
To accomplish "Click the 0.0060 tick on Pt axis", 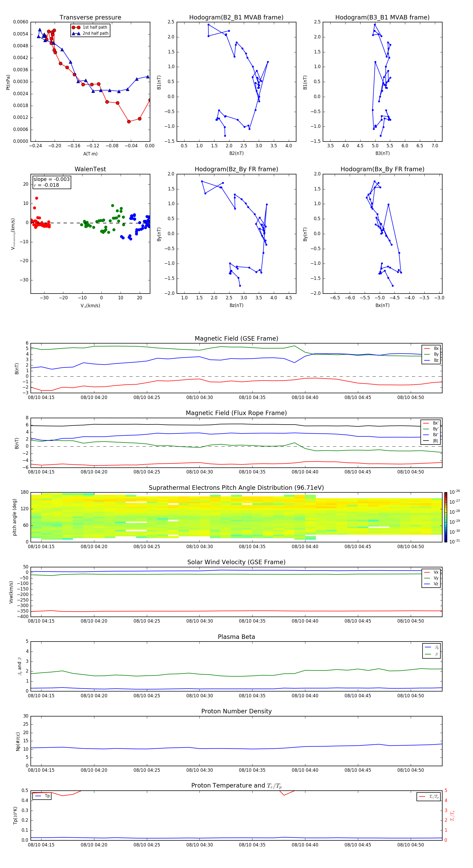I will [x=20, y=22].
